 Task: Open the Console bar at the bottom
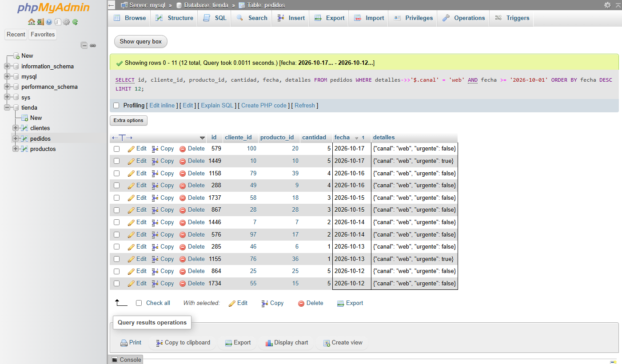[x=126, y=360]
